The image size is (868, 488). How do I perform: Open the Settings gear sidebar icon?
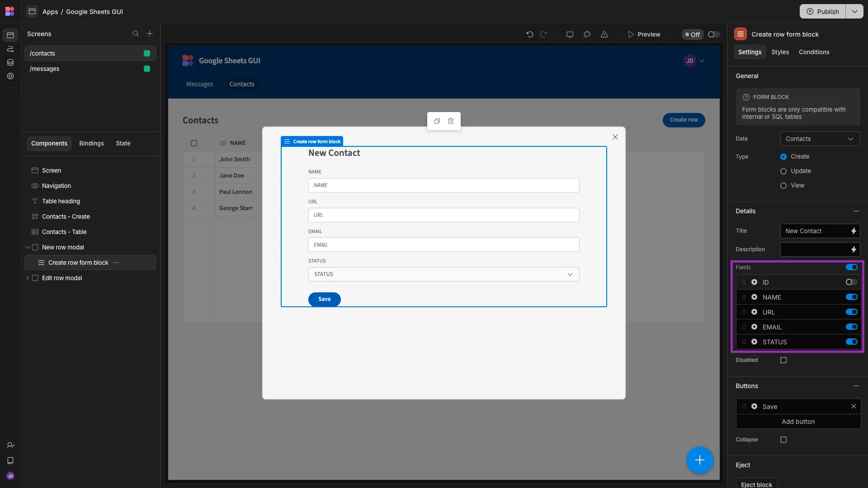(10, 76)
